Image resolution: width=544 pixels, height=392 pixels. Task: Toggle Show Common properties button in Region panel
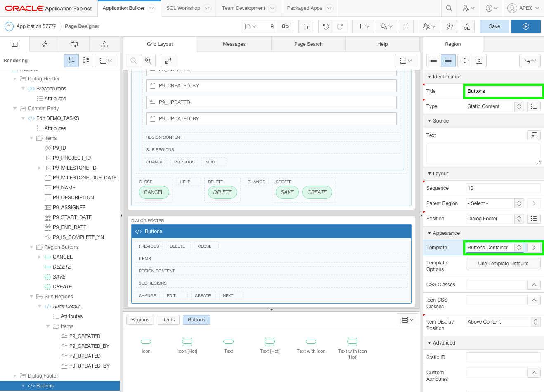coord(434,61)
